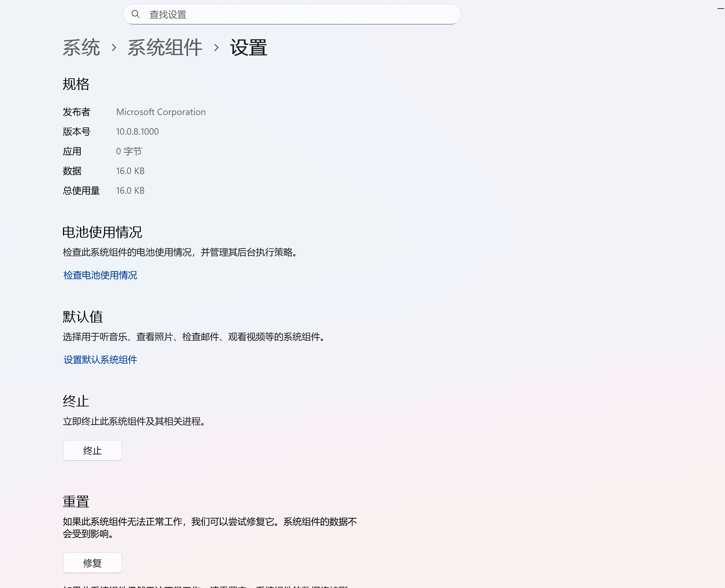Click the Microsoft Corporation publisher text
This screenshot has height=588, width=725.
tap(161, 112)
